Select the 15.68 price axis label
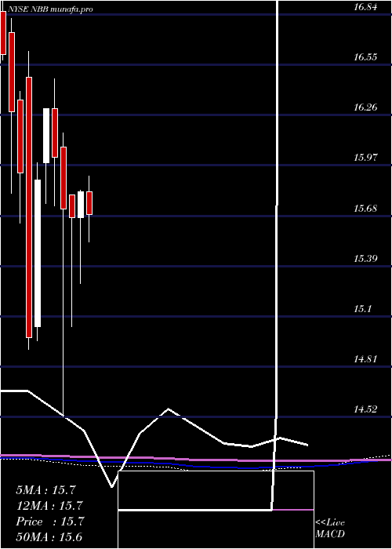Screen dimensions: 392x549 pyautogui.click(x=365, y=209)
